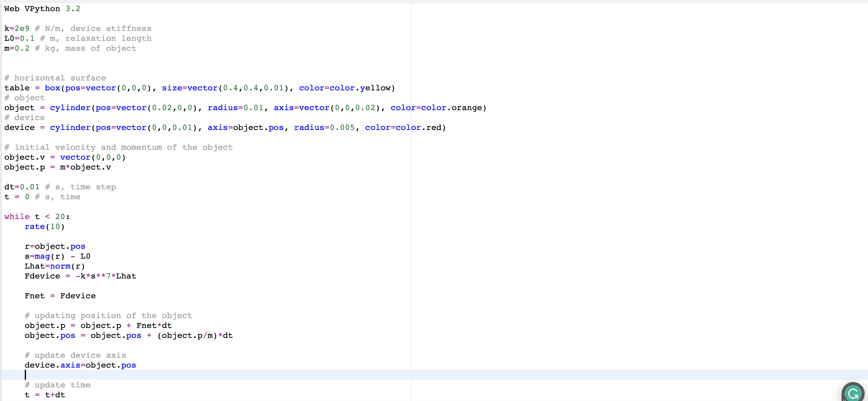Click the 'Fdevice = -k*s**7*Lhat' formula
Viewport: 868px width, 401px height.
pos(80,276)
